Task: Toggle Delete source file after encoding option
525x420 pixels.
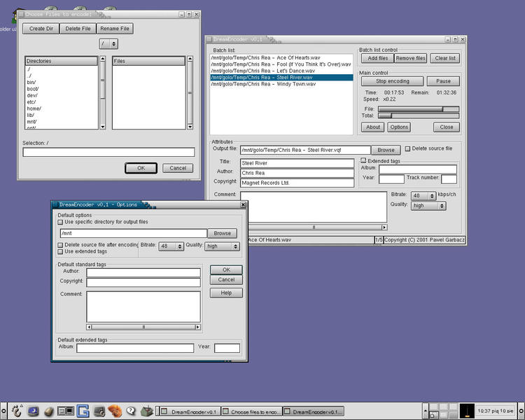Action: pyautogui.click(x=60, y=245)
